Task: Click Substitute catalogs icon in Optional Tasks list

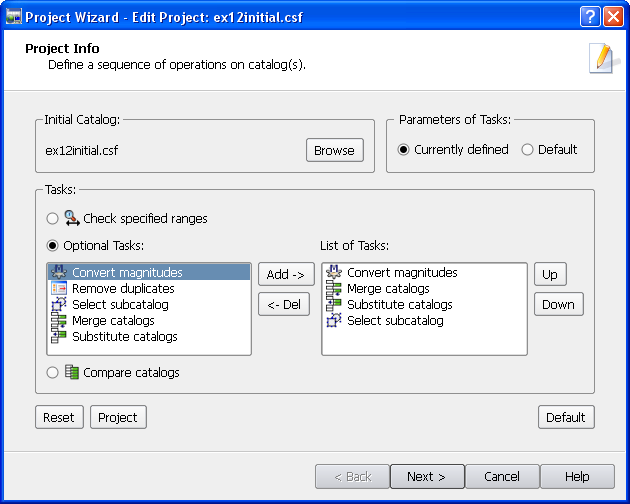Action: (x=59, y=336)
